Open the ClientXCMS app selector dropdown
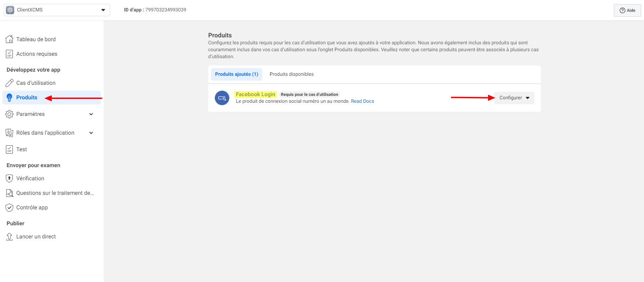This screenshot has height=282, width=644. 57,10
